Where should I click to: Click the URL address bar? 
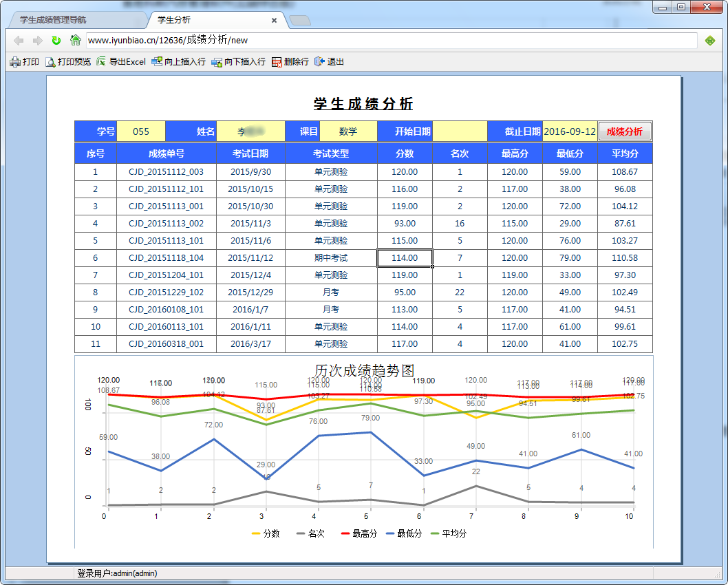coord(392,41)
